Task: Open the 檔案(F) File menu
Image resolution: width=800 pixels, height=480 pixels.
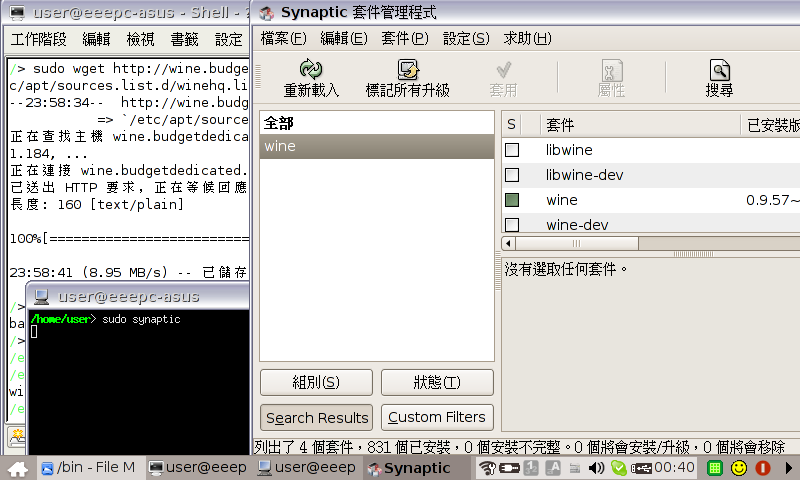Action: [x=283, y=38]
